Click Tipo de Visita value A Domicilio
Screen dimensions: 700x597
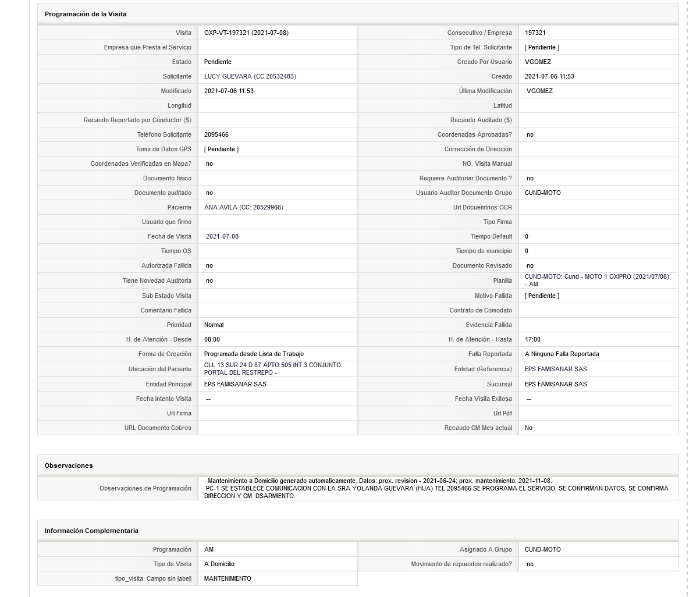point(219,564)
